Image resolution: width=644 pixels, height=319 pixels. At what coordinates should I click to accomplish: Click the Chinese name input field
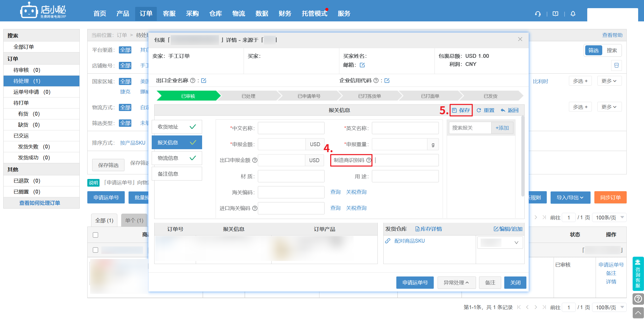(x=291, y=128)
